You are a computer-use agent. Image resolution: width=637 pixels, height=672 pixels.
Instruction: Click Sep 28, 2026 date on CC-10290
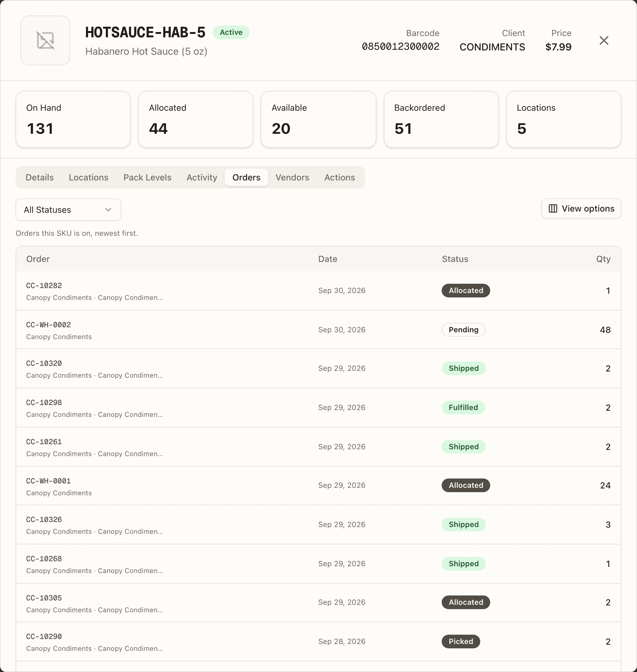tap(342, 642)
